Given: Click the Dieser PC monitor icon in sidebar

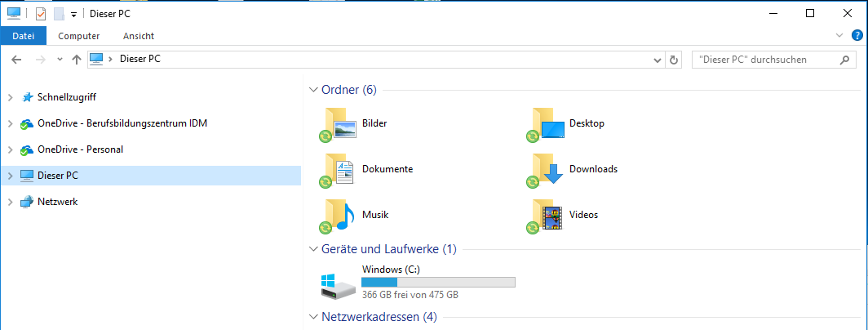Looking at the screenshot, I should coord(27,176).
